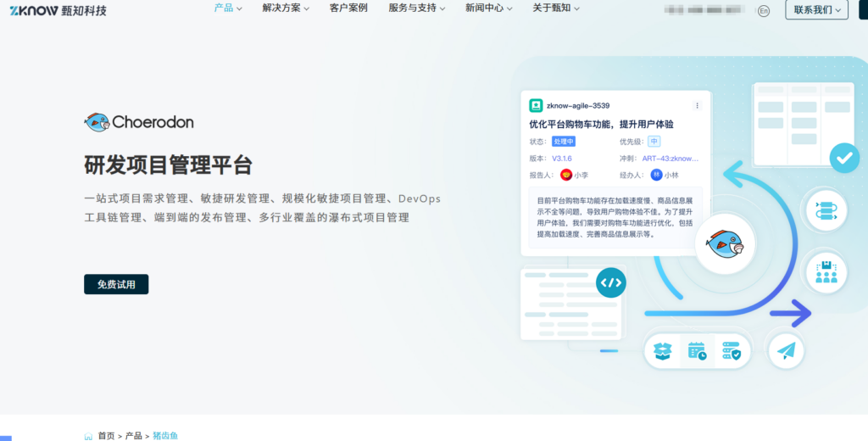The height and width of the screenshot is (441, 868).
Task: Click 猪齿鱼 in breadcrumb
Action: 165,436
